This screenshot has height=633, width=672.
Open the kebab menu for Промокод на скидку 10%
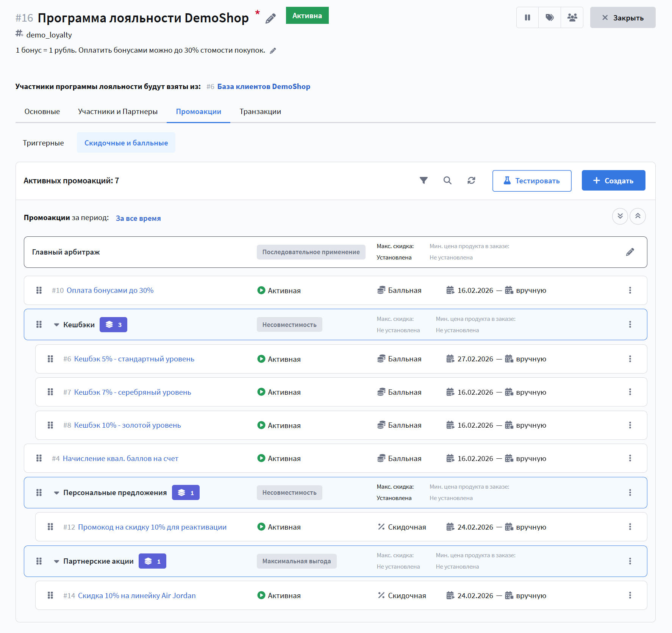[630, 527]
